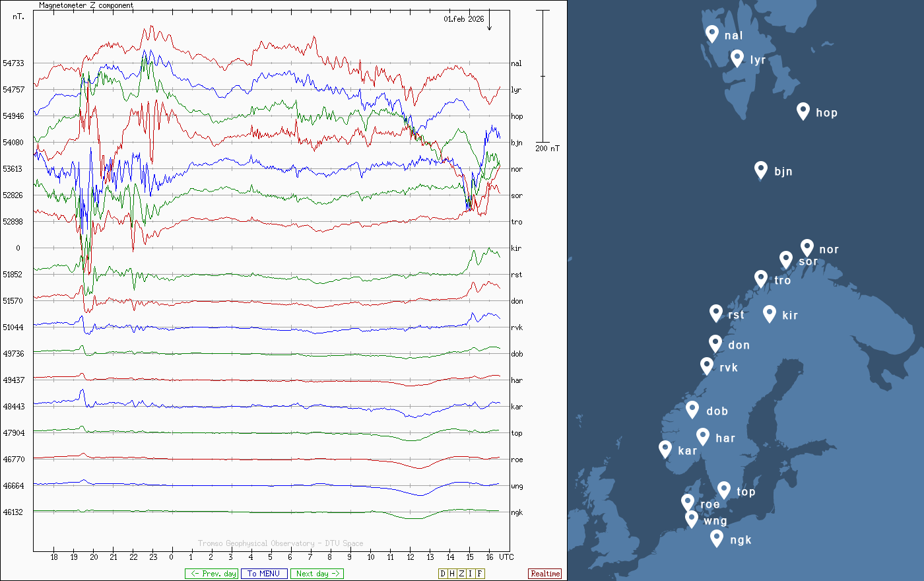924x581 pixels.
Task: Select the Z component button
Action: [461, 574]
